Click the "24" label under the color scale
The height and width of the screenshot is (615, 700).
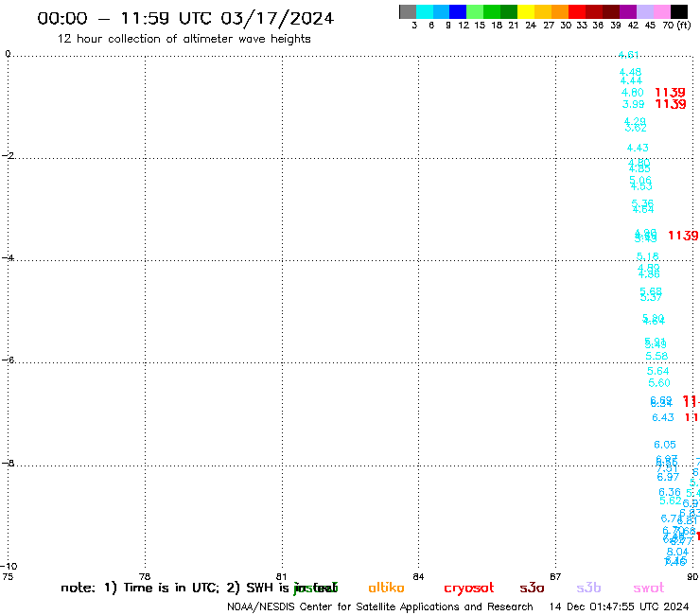[531, 25]
